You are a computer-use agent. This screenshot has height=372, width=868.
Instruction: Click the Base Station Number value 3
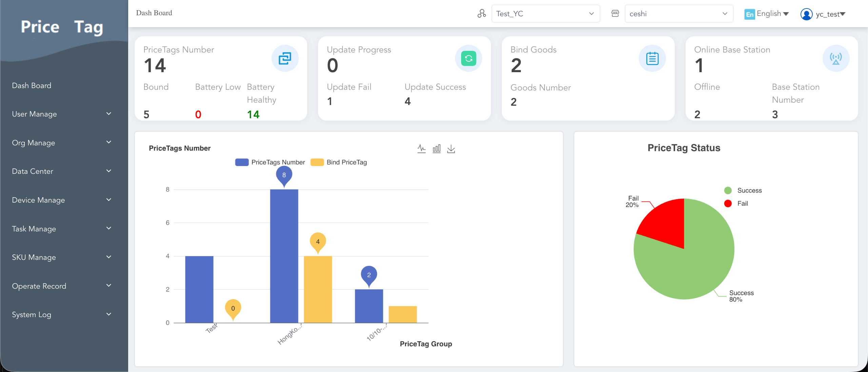[x=775, y=115]
